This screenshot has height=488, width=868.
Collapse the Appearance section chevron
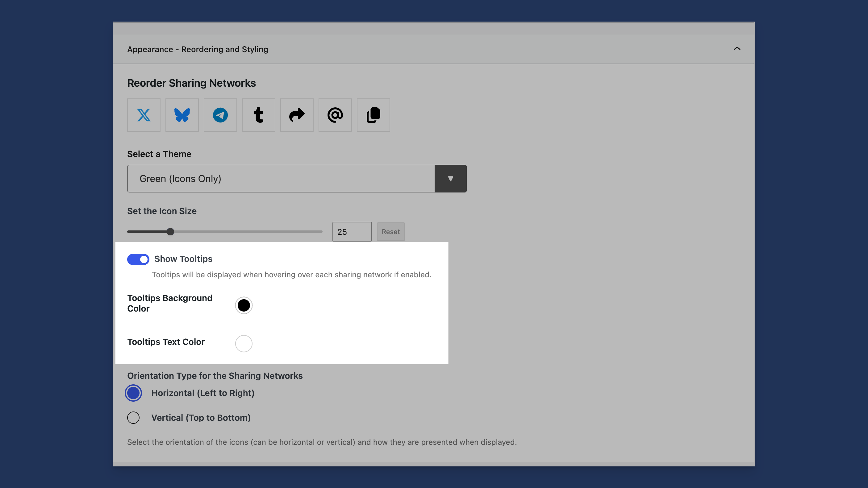tap(737, 49)
